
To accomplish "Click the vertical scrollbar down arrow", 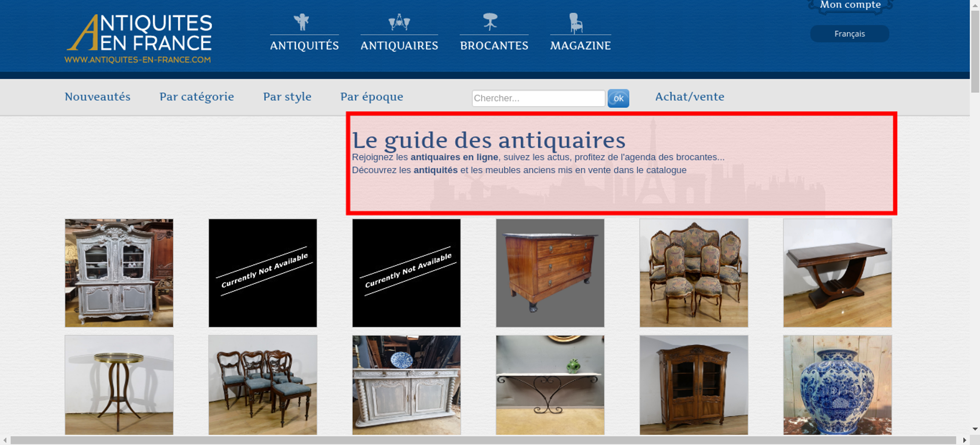I will coord(975,429).
